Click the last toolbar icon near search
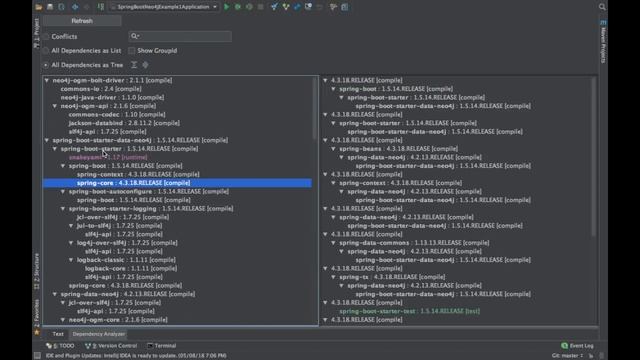The image size is (640, 360). [x=345, y=7]
